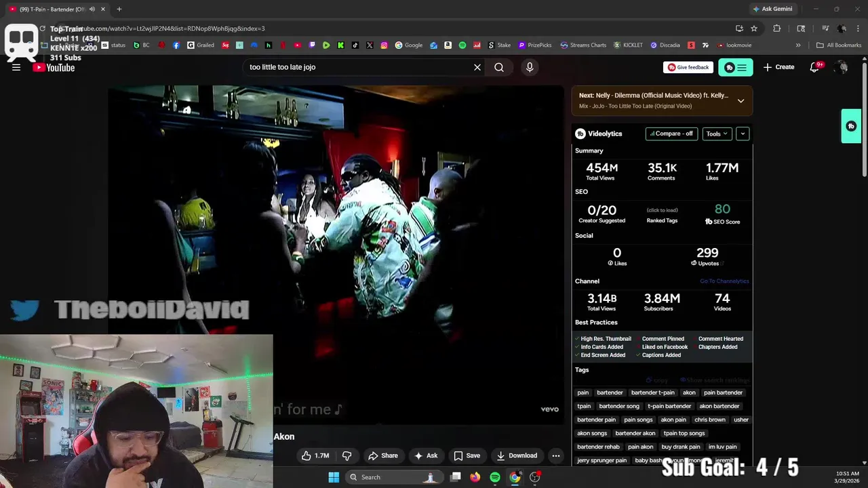This screenshot has height=488, width=868.
Task: Open Task View on taskbar
Action: pyautogui.click(x=456, y=477)
